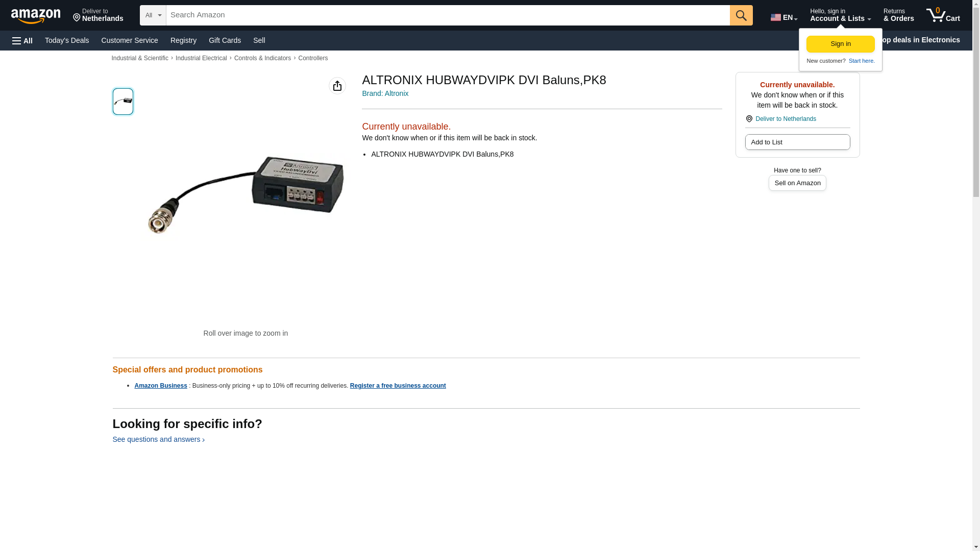Click the search magnifier button
The image size is (980, 551).
(741, 15)
